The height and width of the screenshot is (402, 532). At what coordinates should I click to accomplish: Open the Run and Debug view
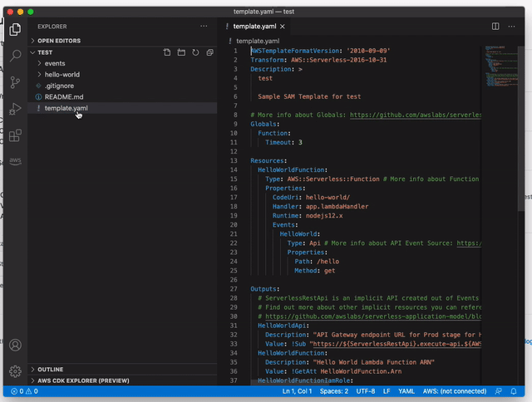[15, 108]
